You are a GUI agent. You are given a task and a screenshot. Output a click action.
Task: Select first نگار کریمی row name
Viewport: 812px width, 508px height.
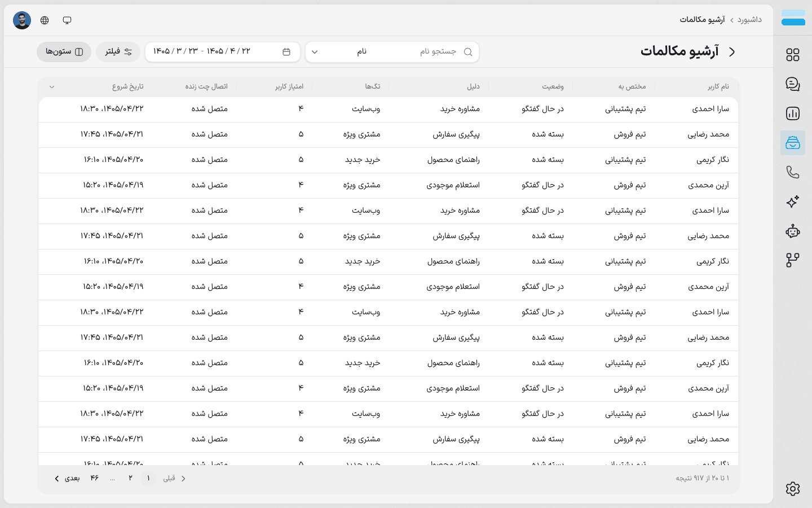(x=713, y=159)
